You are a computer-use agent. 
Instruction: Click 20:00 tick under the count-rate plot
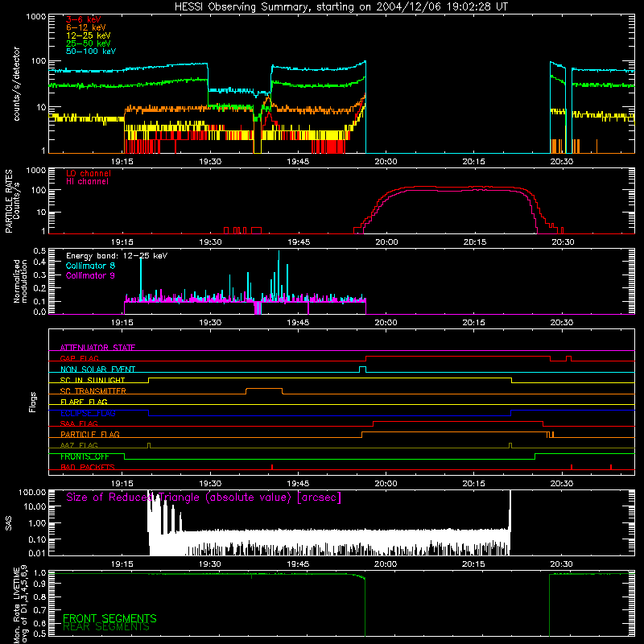pos(386,162)
